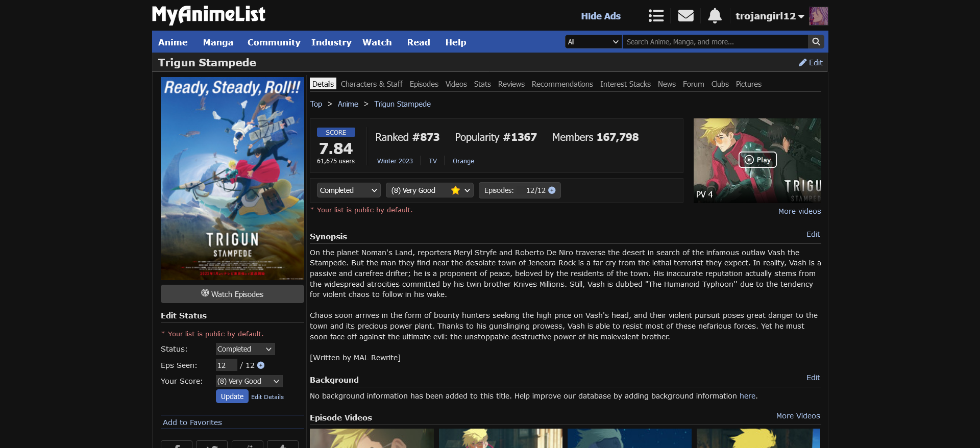Screen dimensions: 980x448
Task: Click Edit Details link
Action: 267,397
